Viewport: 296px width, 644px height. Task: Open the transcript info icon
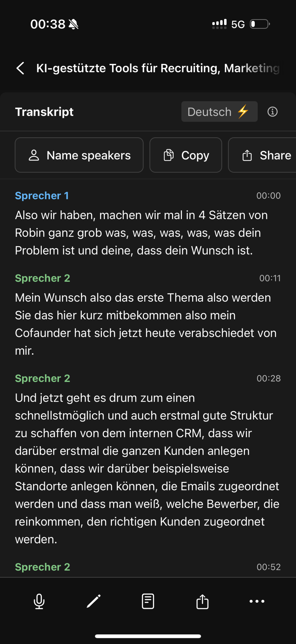pos(272,111)
